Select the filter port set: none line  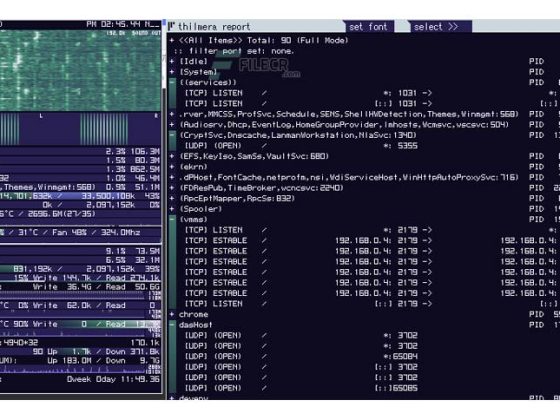234,51
